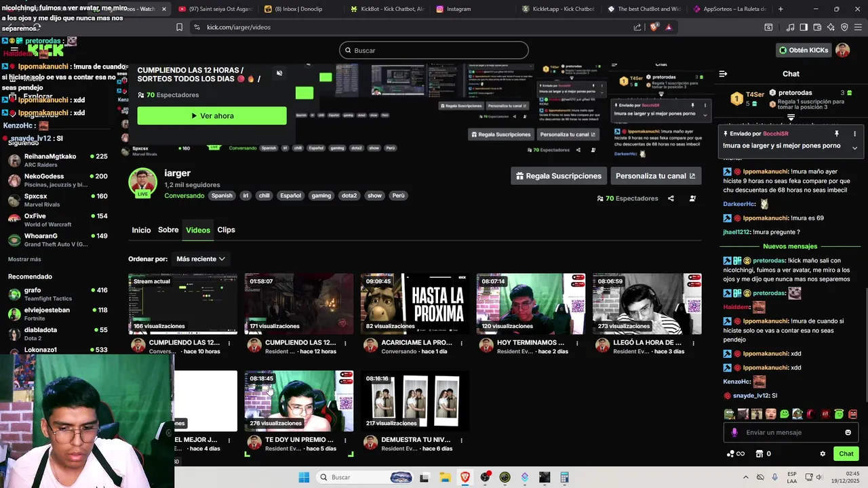The width and height of the screenshot is (868, 488).
Task: Open the Brave Rewards triangle icon
Action: pos(669,27)
